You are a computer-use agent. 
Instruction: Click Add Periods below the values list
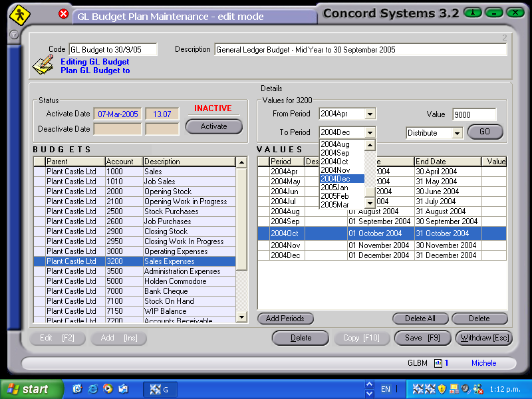285,319
